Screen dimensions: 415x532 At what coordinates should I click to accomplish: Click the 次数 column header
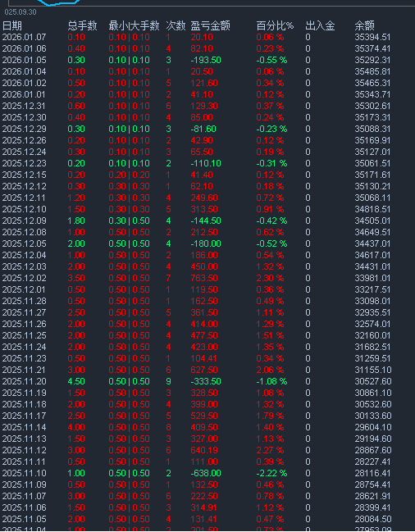pyautogui.click(x=176, y=25)
